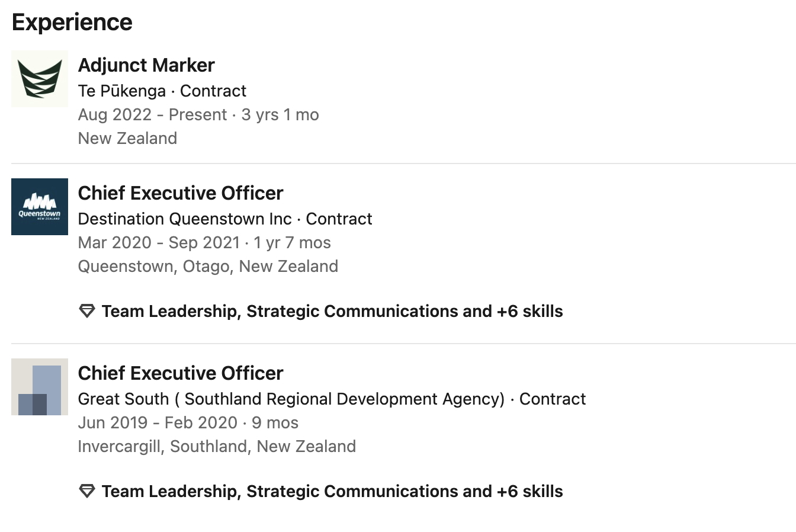Open the Destination Queenstown logo
The width and height of the screenshot is (796, 532).
pyautogui.click(x=40, y=207)
